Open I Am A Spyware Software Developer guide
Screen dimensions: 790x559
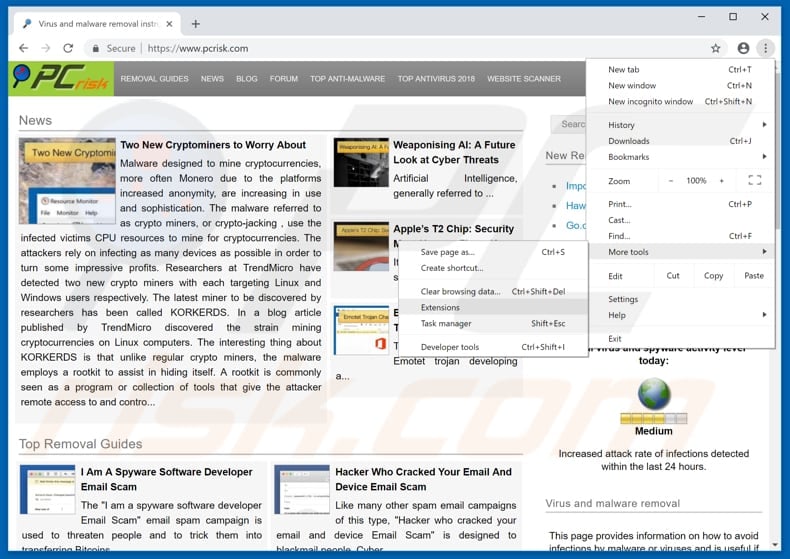click(166, 479)
